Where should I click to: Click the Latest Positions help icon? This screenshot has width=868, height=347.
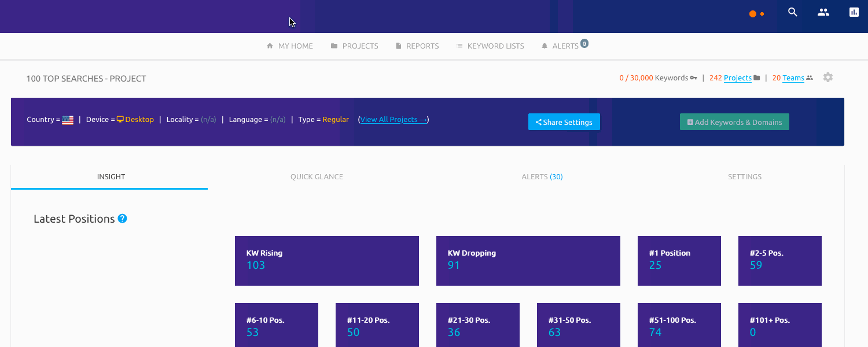pyautogui.click(x=122, y=219)
